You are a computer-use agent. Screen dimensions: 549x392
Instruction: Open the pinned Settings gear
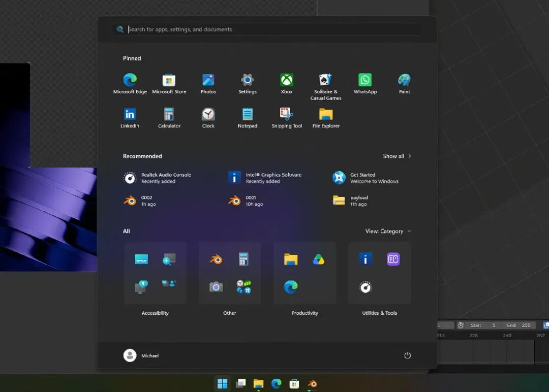click(247, 84)
